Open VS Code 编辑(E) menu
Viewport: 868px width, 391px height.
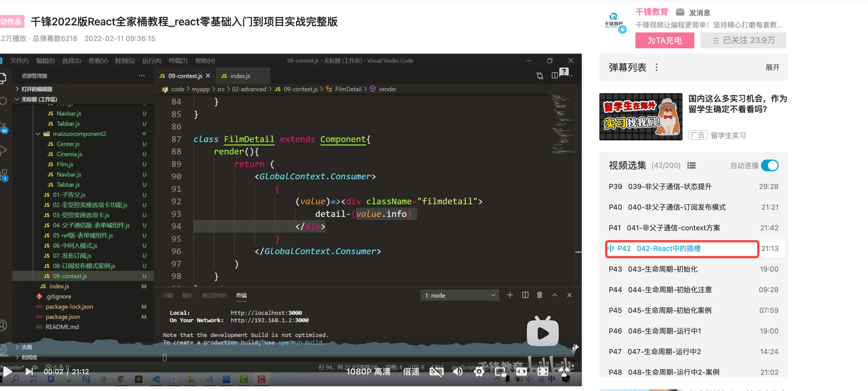coord(45,61)
